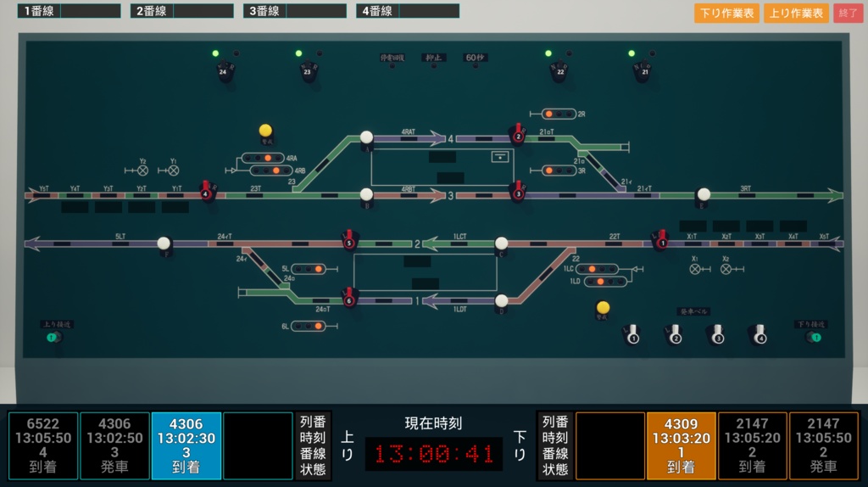Viewport: 868px width, 487px height.
Task: Click the red 13:00:41 current time clock
Action: click(x=434, y=454)
